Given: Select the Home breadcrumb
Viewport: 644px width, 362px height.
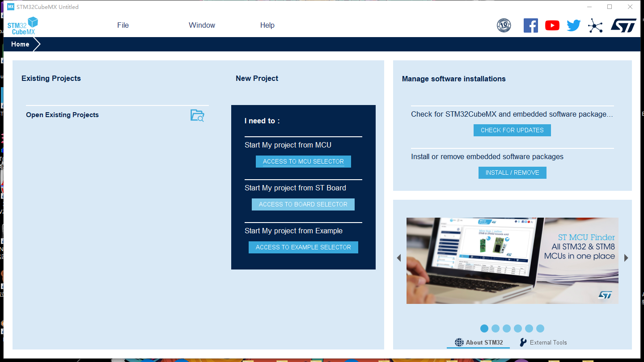Looking at the screenshot, I should click(x=20, y=44).
